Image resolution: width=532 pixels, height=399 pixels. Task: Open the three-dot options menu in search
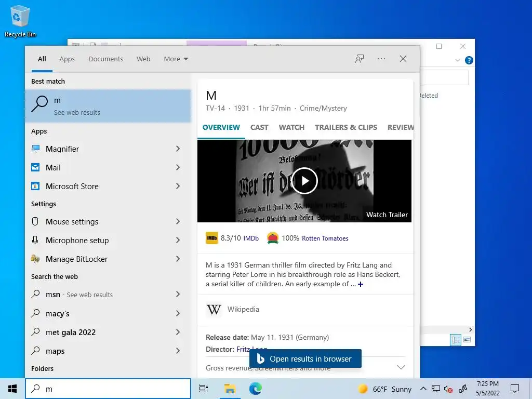pyautogui.click(x=381, y=59)
